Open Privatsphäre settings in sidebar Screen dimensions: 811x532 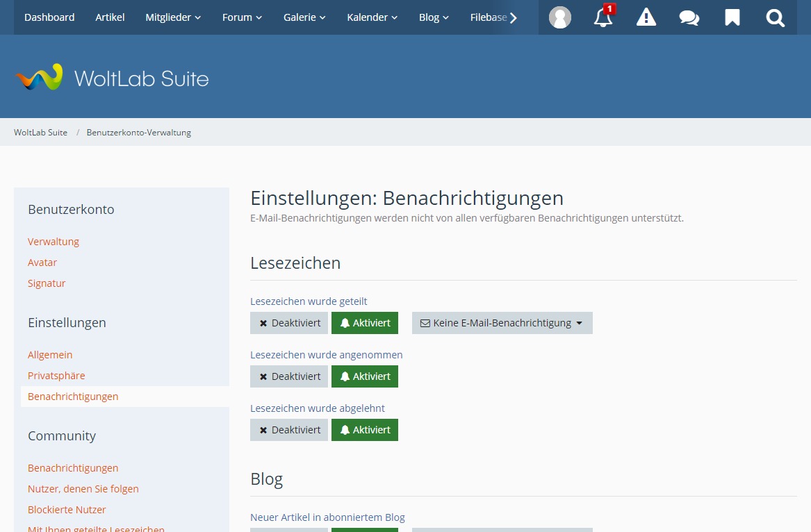pos(56,376)
